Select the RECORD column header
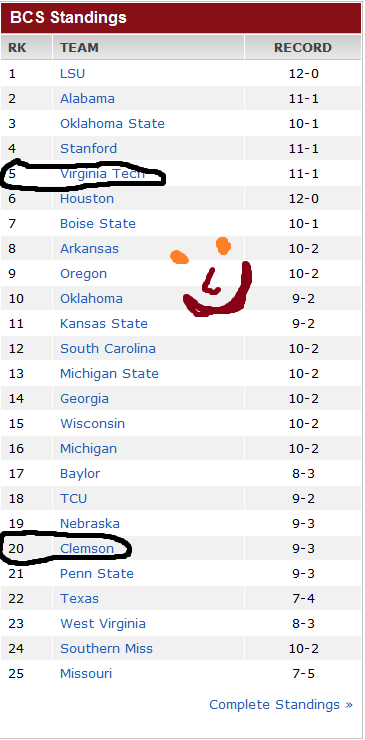Viewport: 365px width, 740px height. click(303, 48)
